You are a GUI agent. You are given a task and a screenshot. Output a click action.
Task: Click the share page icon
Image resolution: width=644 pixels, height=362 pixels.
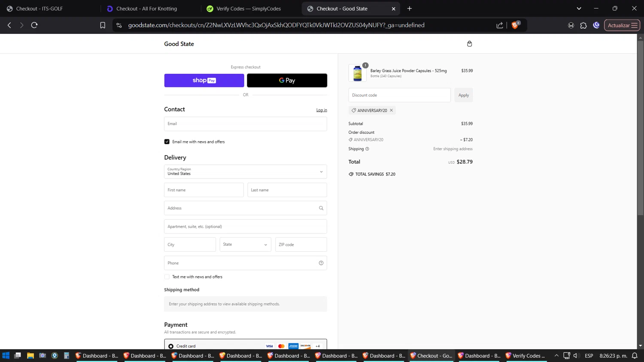coord(500,25)
